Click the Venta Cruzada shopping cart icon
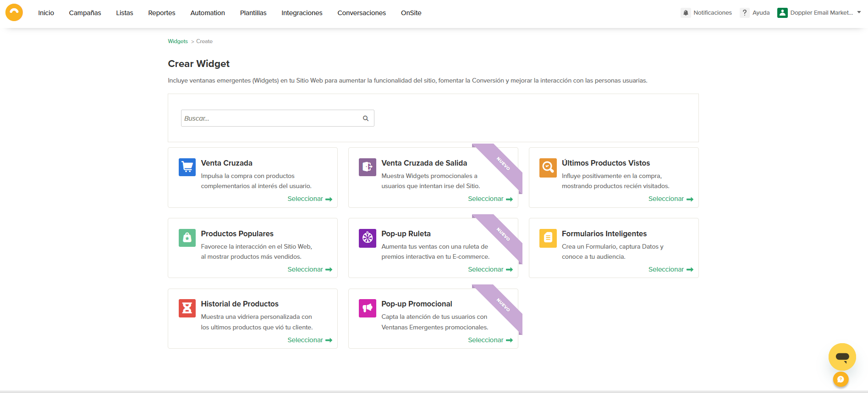868x395 pixels. coord(187,167)
